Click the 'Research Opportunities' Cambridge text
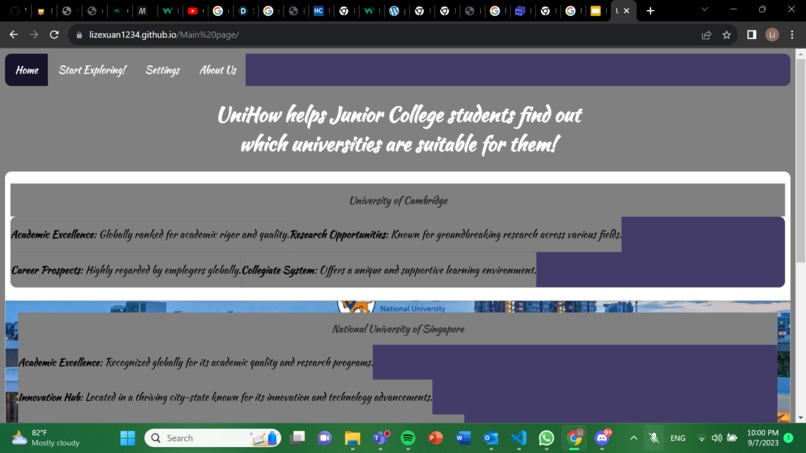 pyautogui.click(x=455, y=234)
